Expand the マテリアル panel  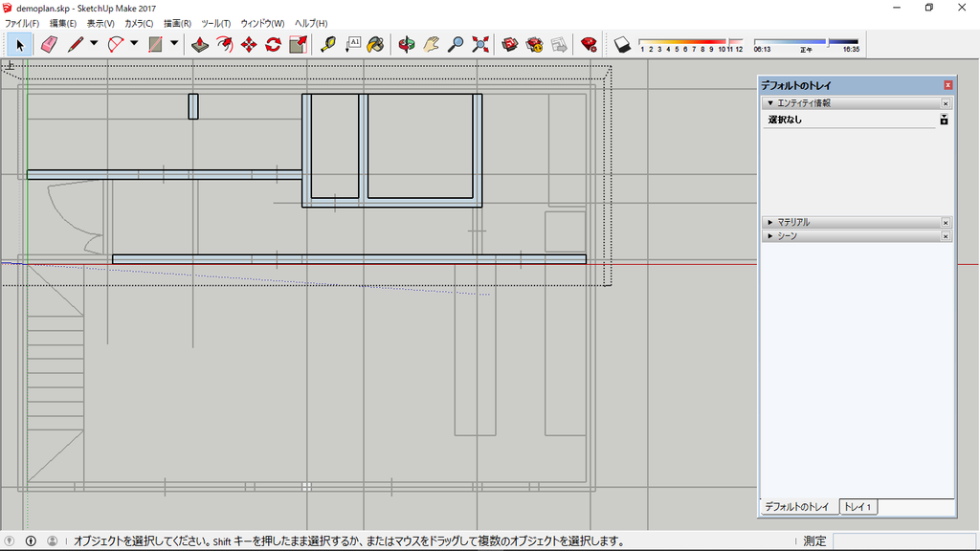770,222
